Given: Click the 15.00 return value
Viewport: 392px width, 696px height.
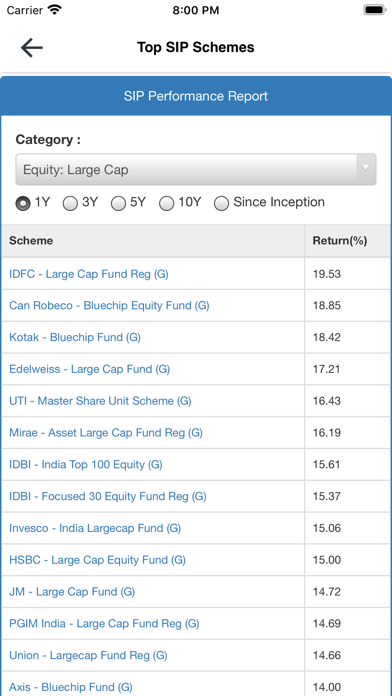Looking at the screenshot, I should [327, 560].
